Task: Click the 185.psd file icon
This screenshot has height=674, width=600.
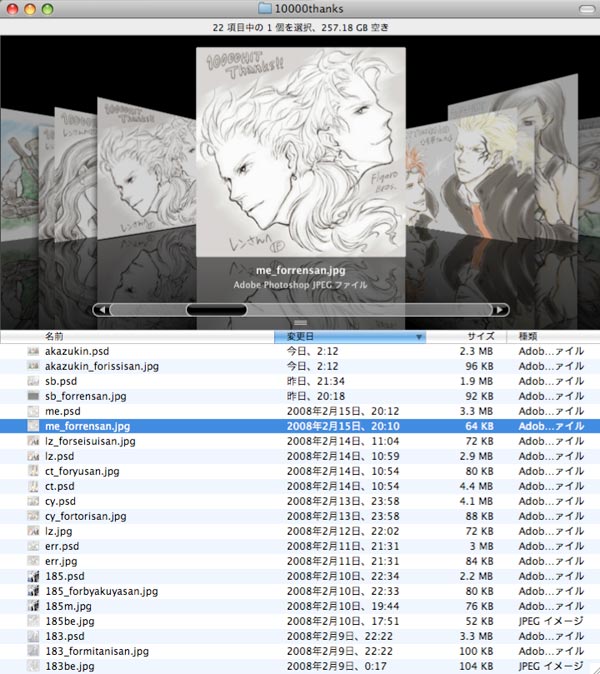Action: pos(33,576)
